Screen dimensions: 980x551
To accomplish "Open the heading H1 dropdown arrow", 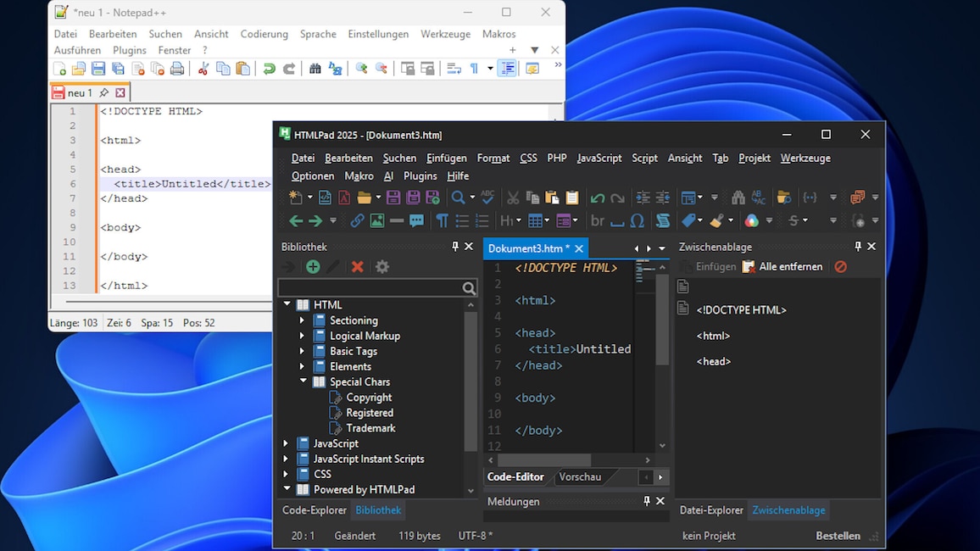I will (518, 220).
